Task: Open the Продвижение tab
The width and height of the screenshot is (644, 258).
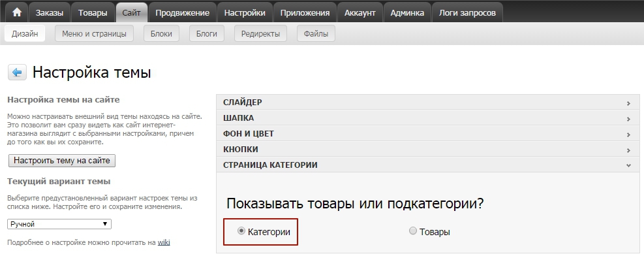Action: (x=182, y=12)
